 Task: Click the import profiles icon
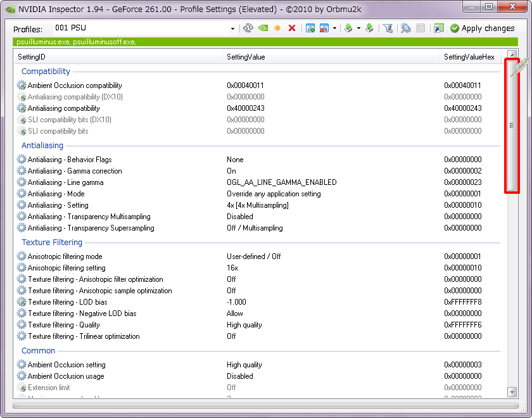(x=369, y=28)
